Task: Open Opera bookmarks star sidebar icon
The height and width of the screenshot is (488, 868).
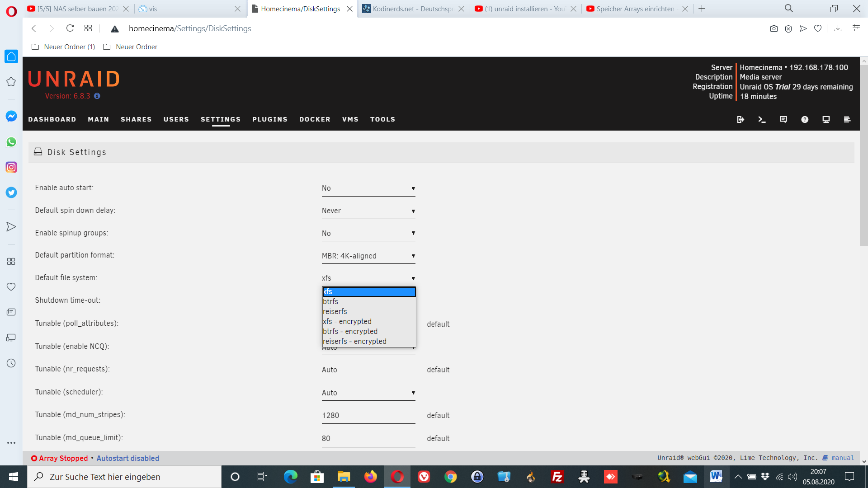Action: click(x=11, y=82)
